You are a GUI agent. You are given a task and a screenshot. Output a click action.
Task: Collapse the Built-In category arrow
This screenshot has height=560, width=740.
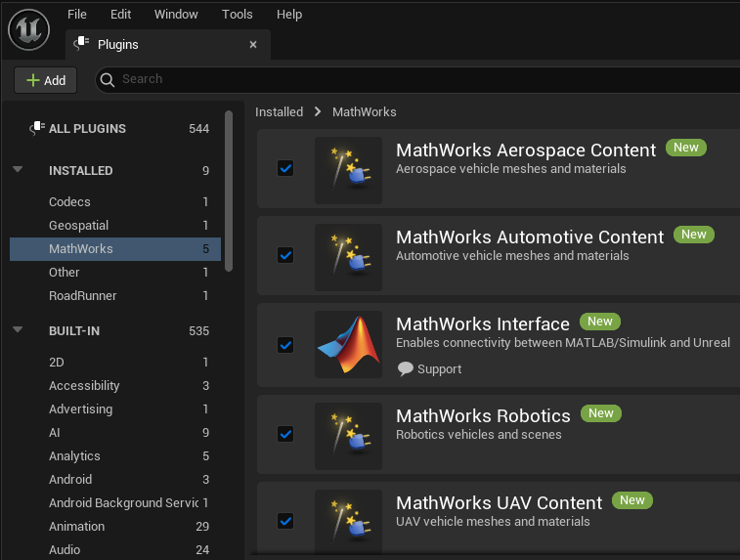(x=18, y=330)
